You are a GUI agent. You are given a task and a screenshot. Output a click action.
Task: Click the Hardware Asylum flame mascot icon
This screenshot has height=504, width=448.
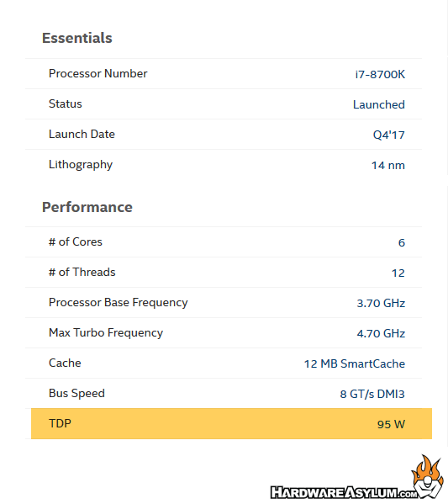point(428,476)
